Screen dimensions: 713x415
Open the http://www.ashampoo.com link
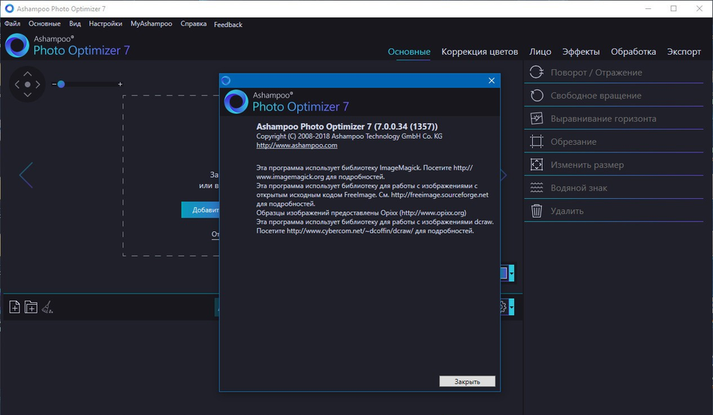click(296, 145)
